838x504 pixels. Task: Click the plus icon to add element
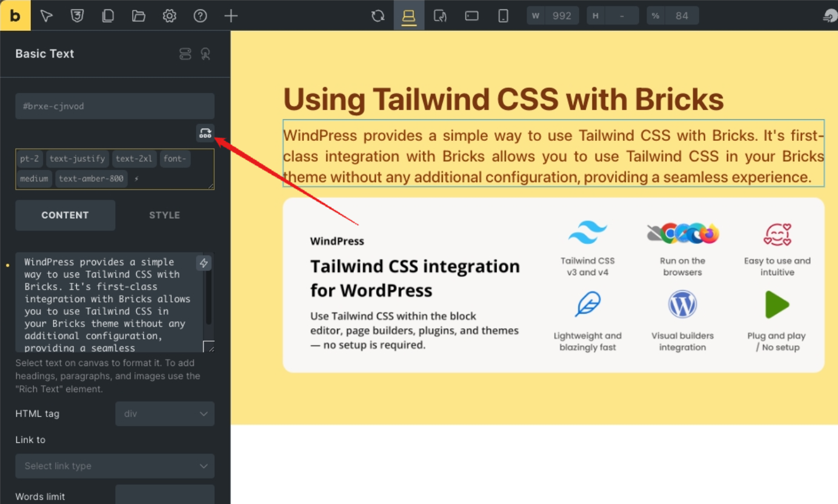(231, 16)
